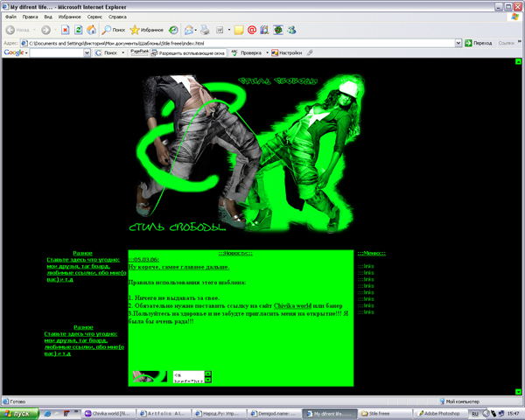Open the Проверка dropdown arrow

pos(267,52)
